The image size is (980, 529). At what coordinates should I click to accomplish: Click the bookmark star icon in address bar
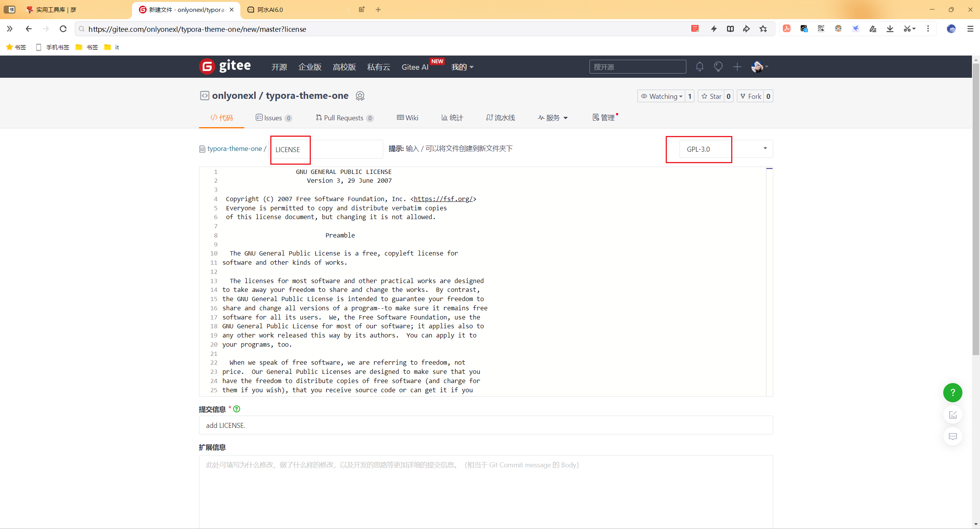763,29
